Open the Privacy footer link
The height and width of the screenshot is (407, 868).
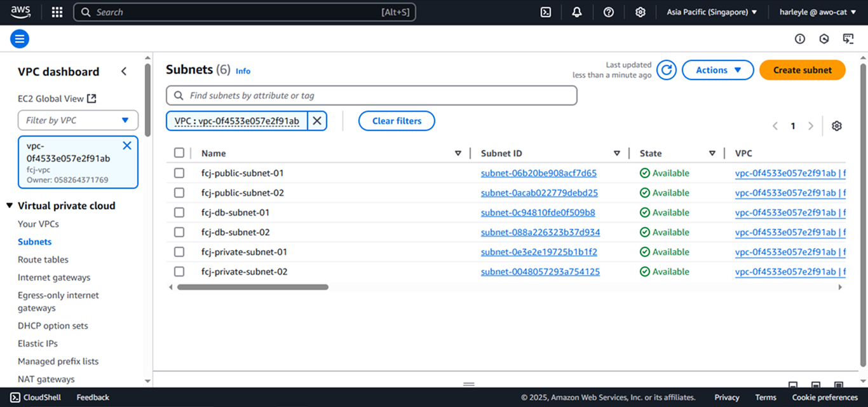click(x=727, y=397)
